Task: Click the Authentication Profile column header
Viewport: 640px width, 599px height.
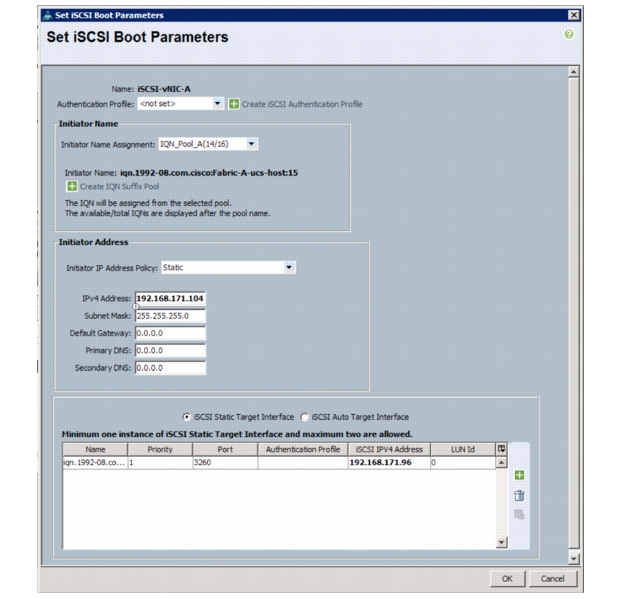Action: (303, 449)
